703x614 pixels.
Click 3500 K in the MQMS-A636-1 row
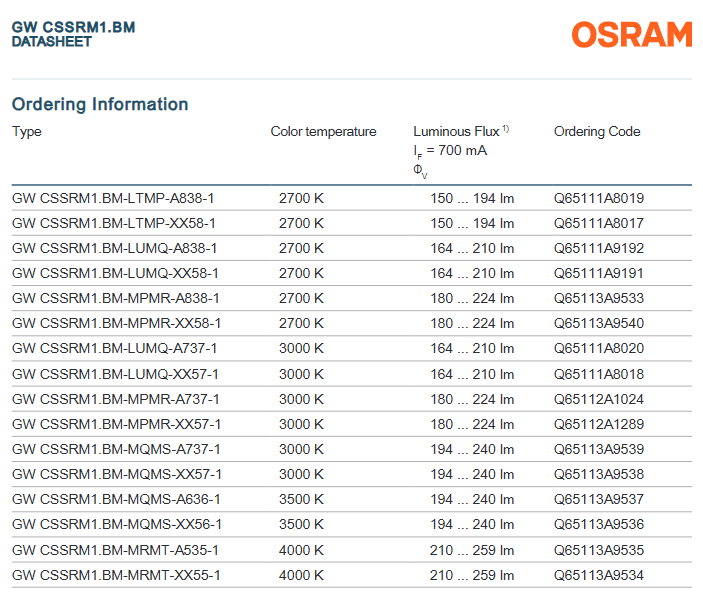coord(301,500)
